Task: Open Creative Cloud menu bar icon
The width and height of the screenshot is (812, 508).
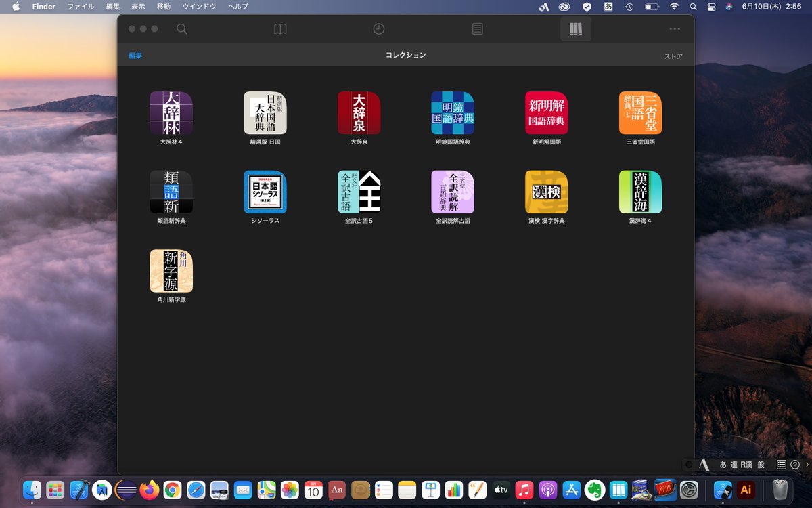Action: click(x=564, y=7)
